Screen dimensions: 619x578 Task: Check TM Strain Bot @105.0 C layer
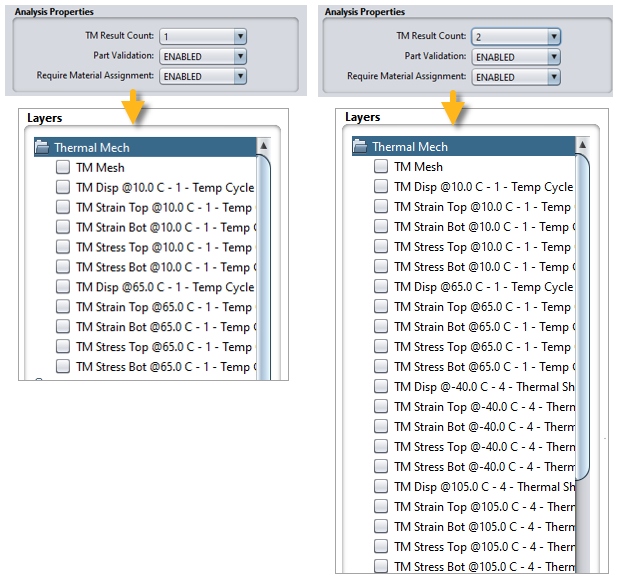[381, 526]
